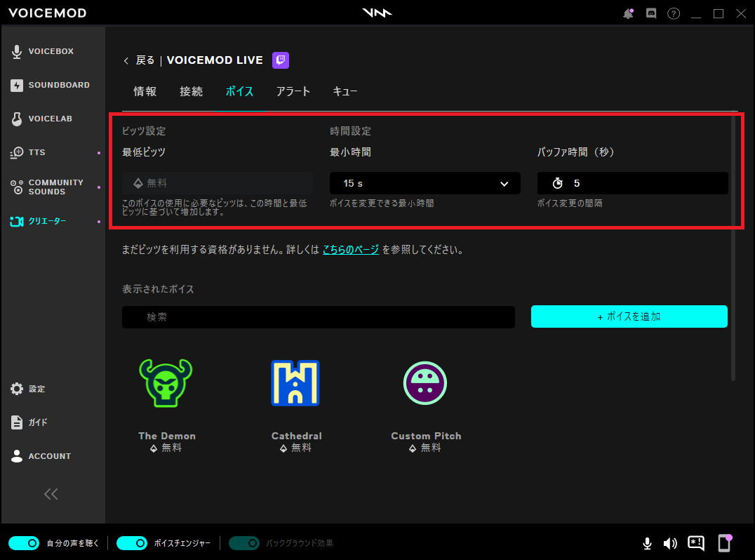Open the Soundboard section
755x560 pixels.
[50, 85]
